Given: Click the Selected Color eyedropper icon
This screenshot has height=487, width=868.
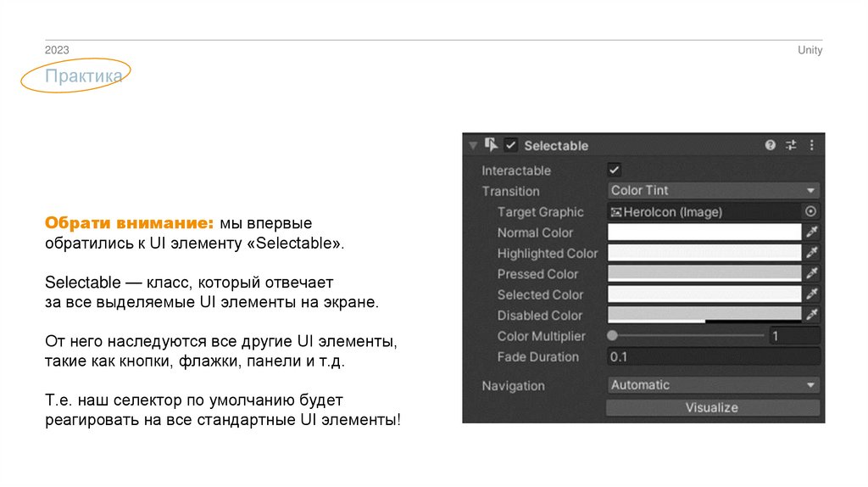Looking at the screenshot, I should (x=811, y=294).
